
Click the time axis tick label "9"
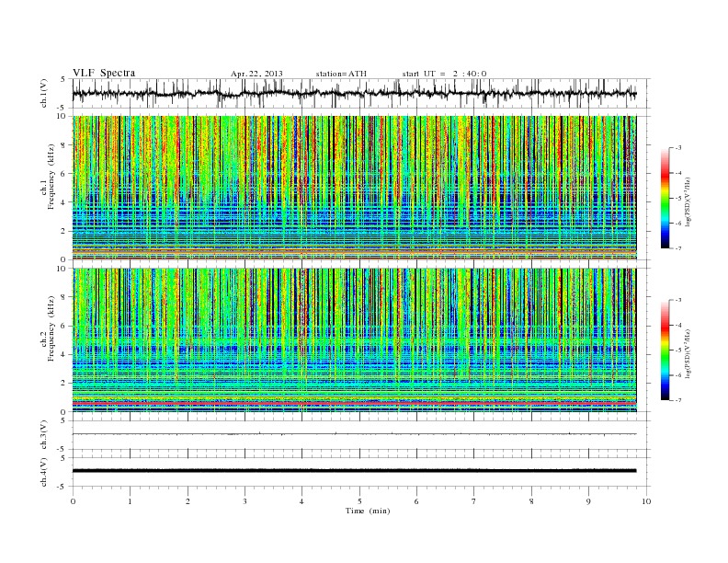pyautogui.click(x=588, y=501)
